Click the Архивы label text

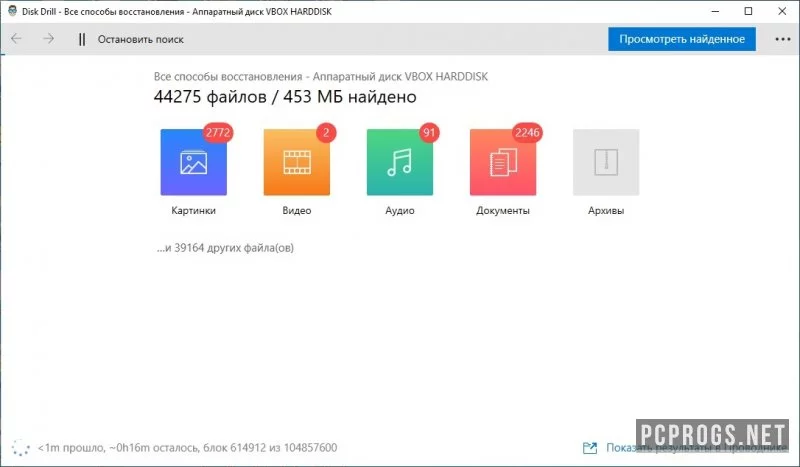tap(606, 210)
